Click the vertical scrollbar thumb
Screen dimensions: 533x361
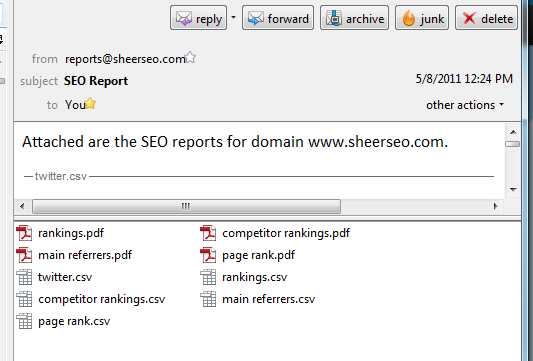(x=513, y=144)
